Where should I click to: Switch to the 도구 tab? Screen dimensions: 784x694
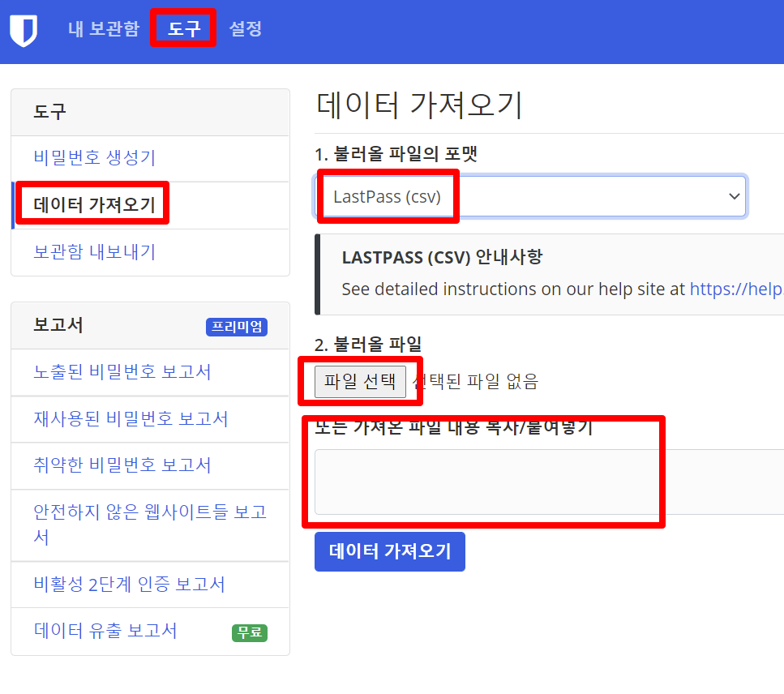click(x=183, y=28)
